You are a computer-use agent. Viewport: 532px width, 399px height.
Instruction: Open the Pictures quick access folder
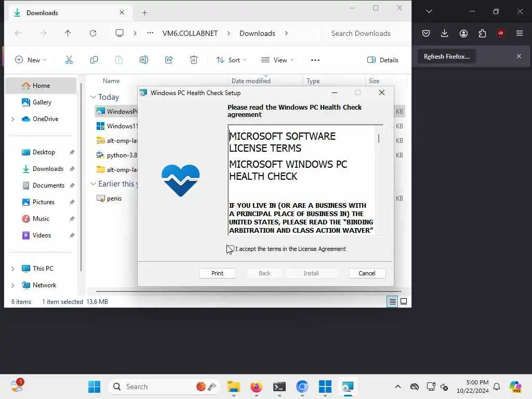(x=43, y=202)
